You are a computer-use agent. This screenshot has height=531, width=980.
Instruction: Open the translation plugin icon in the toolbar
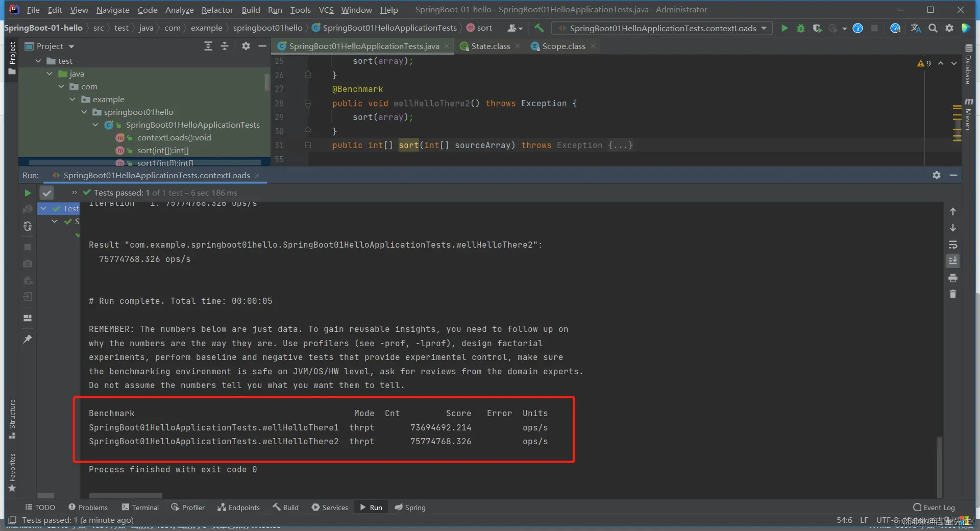point(916,28)
